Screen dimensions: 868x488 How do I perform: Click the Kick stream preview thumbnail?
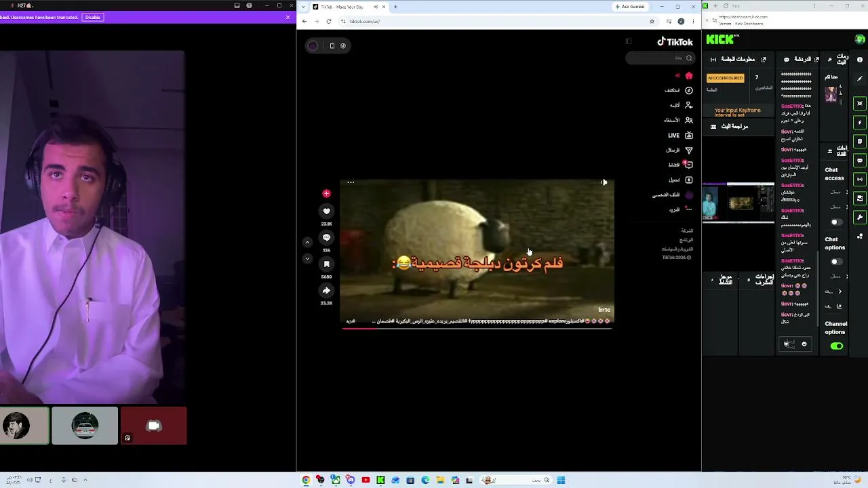point(738,203)
